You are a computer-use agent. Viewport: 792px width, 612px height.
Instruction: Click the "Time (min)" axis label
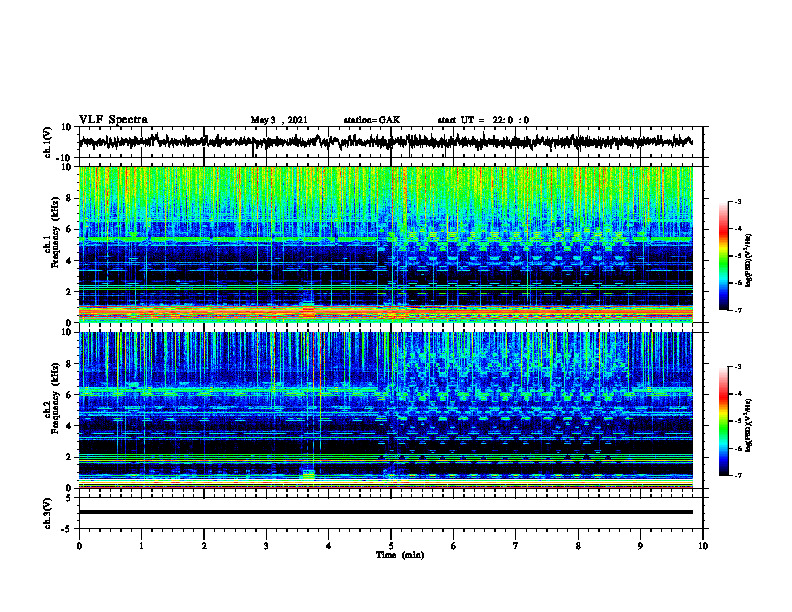pyautogui.click(x=400, y=555)
